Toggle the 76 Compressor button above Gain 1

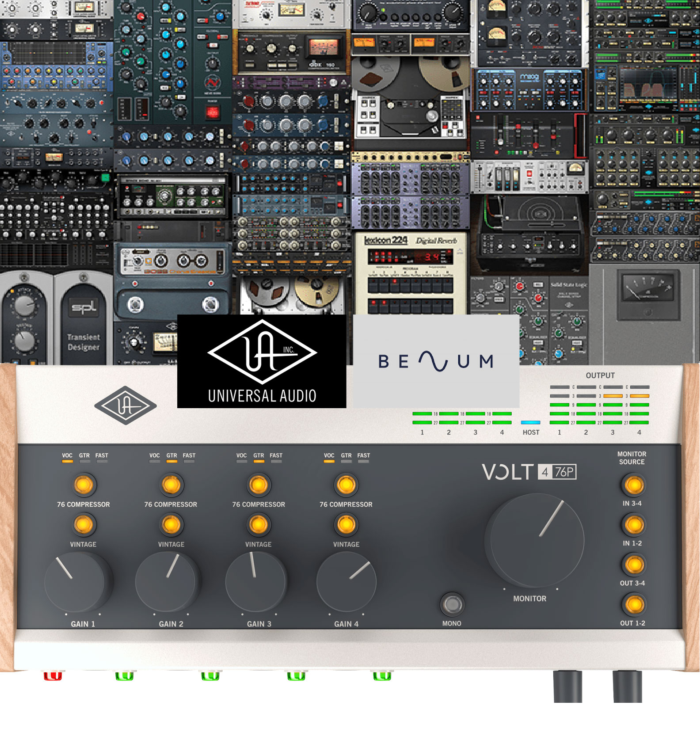[84, 485]
